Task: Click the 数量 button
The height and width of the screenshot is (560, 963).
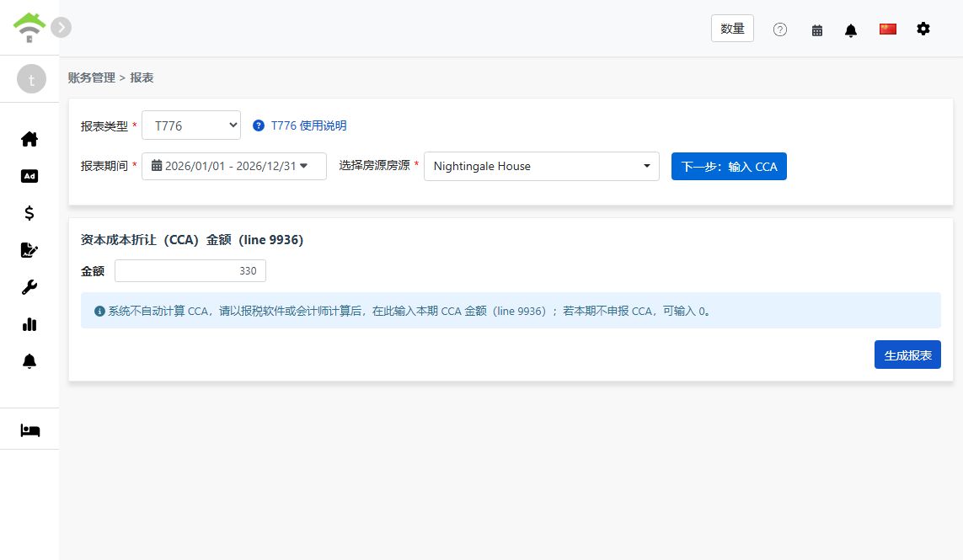Action: (x=732, y=29)
